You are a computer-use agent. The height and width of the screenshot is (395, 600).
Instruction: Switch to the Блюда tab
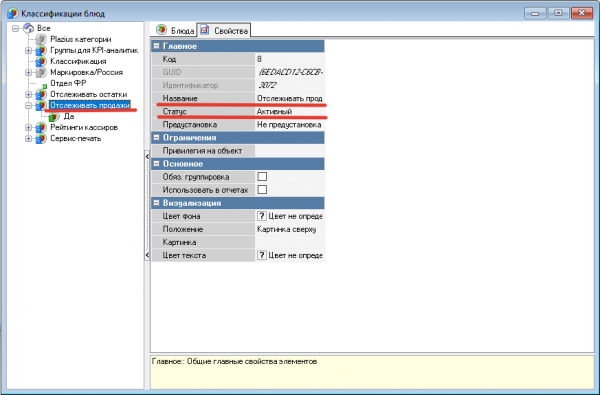pyautogui.click(x=176, y=30)
